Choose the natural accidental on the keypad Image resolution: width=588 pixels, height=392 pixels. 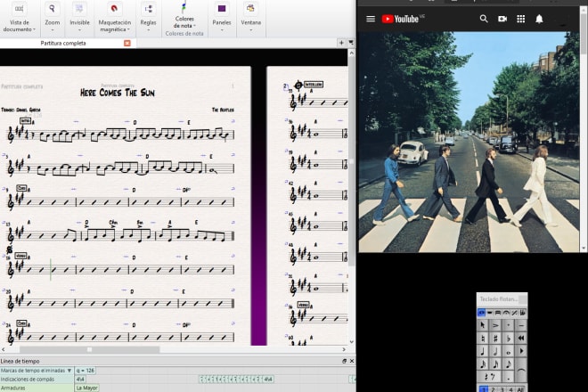tap(483, 339)
